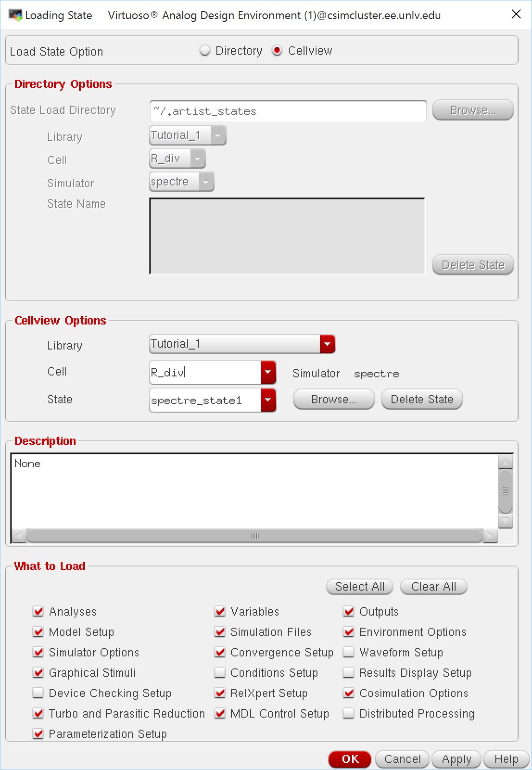
Task: Toggle Turbo and Parasitic Reduction checkbox
Action: pyautogui.click(x=38, y=713)
